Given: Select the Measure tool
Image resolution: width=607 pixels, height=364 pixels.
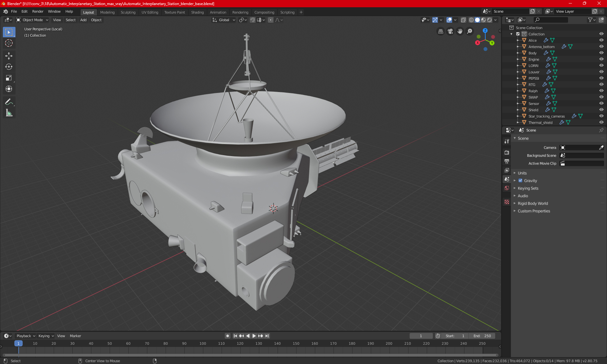Looking at the screenshot, I should tap(9, 113).
